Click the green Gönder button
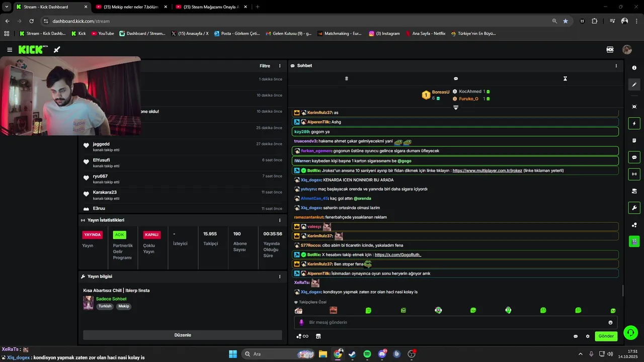The image size is (644, 362). tap(606, 336)
